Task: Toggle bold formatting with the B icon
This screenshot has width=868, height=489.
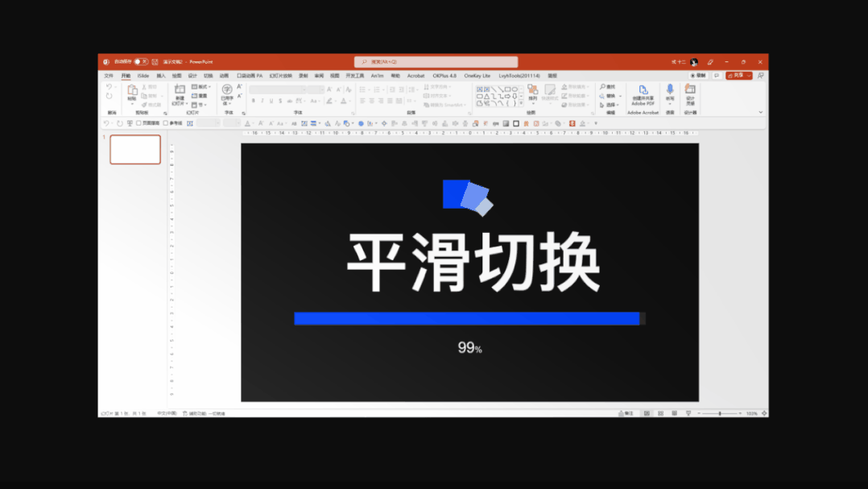Action: 252,100
